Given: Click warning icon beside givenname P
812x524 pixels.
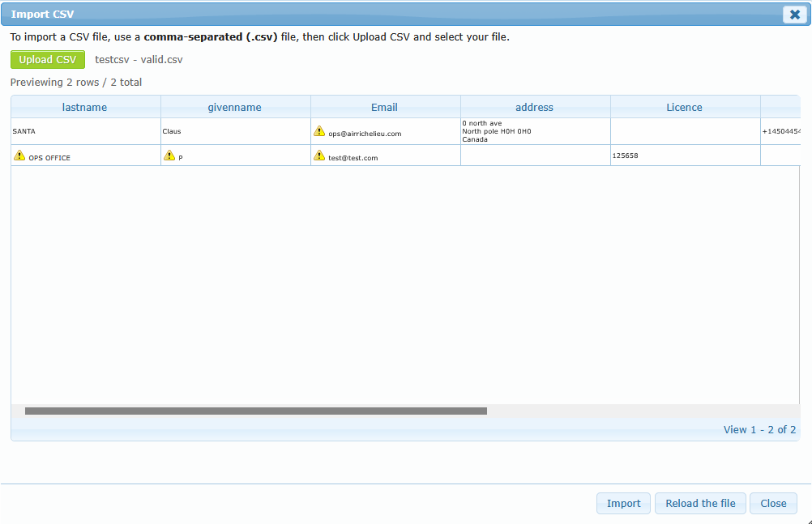Looking at the screenshot, I should [x=169, y=155].
